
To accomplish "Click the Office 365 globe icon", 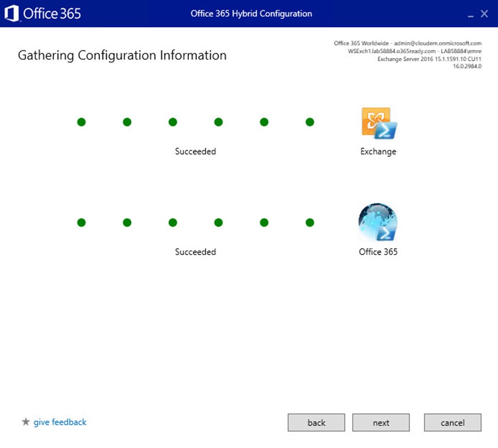I will click(378, 222).
